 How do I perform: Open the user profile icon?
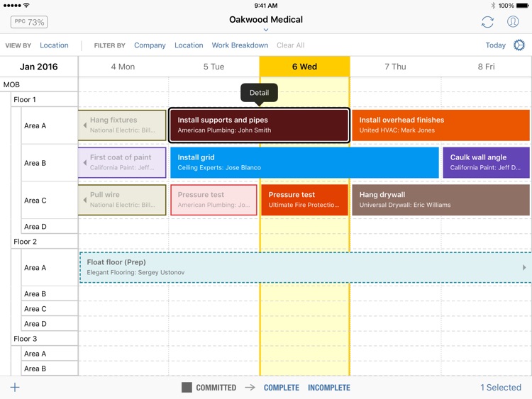pos(513,22)
